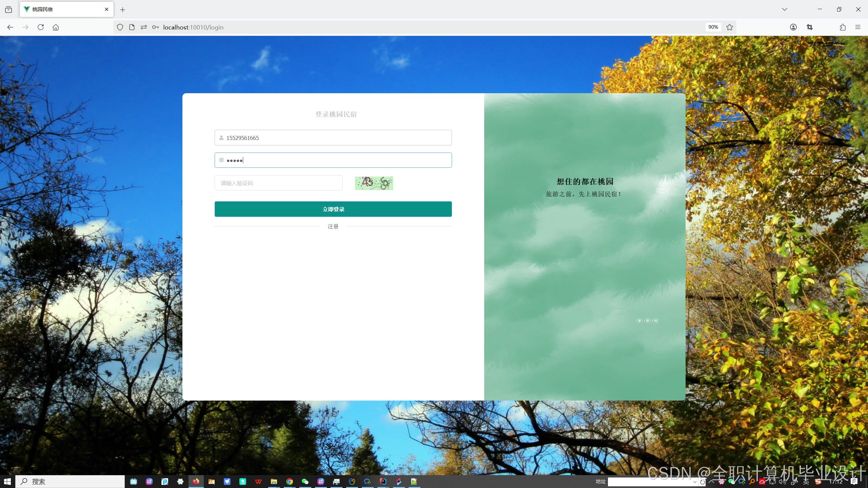868x488 pixels.
Task: Follow the 注册 register link
Action: coord(333,226)
